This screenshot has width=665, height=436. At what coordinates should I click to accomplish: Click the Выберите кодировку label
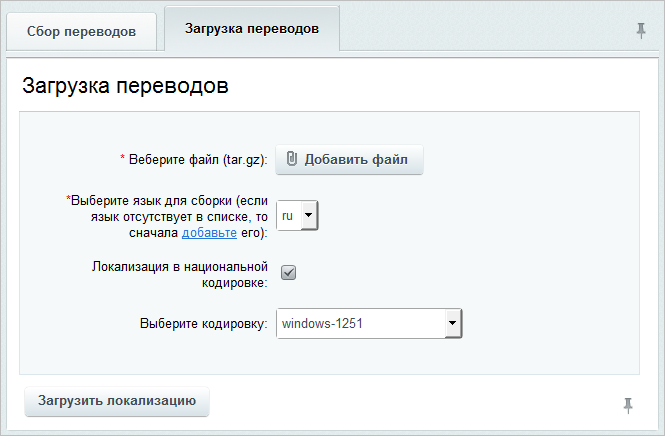(x=204, y=324)
